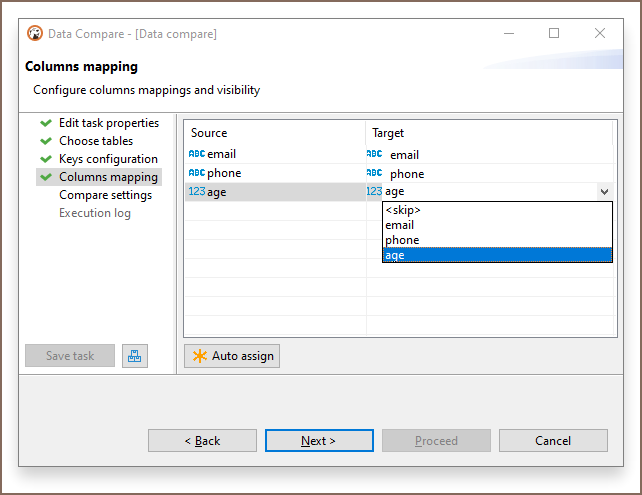Click the DBeaver app icon in title bar
Image resolution: width=642 pixels, height=495 pixels.
(35, 33)
